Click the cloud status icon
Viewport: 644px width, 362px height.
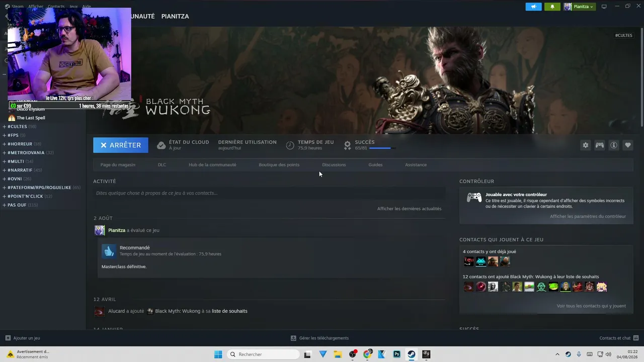[x=161, y=145]
